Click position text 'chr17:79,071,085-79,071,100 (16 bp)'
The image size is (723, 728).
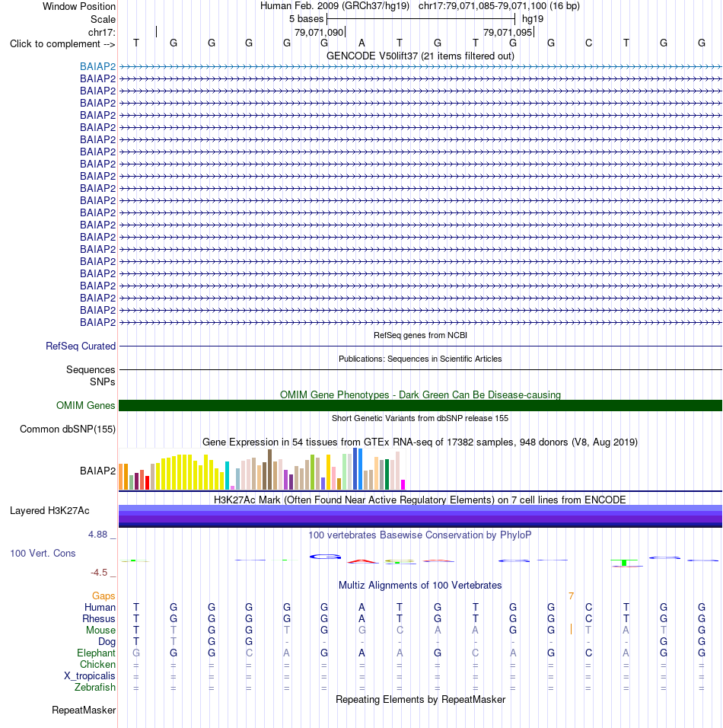pyautogui.click(x=498, y=6)
